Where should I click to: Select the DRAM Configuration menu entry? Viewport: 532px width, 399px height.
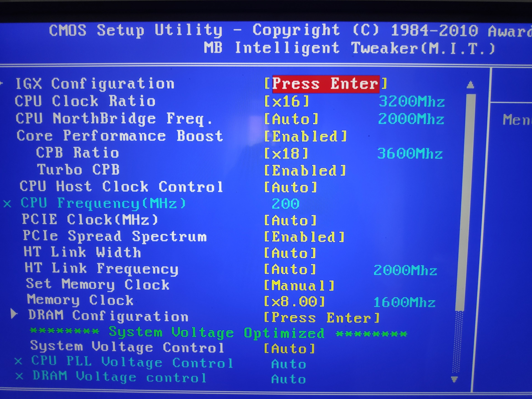[x=108, y=316]
